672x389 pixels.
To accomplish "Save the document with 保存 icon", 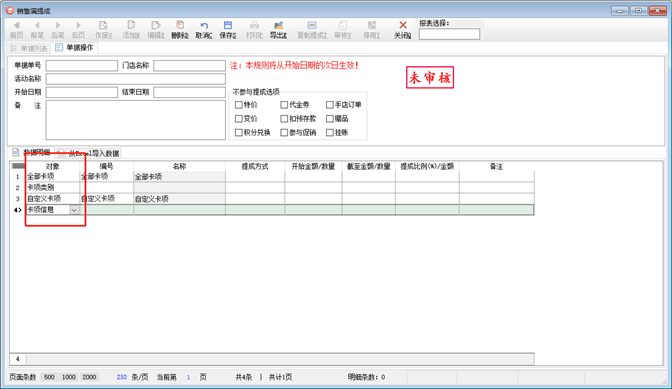I will tap(228, 26).
